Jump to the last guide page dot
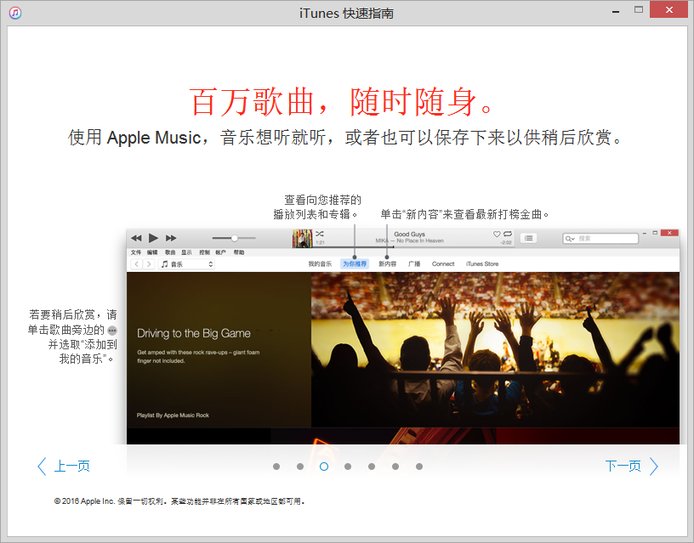Image resolution: width=694 pixels, height=543 pixels. (x=419, y=466)
